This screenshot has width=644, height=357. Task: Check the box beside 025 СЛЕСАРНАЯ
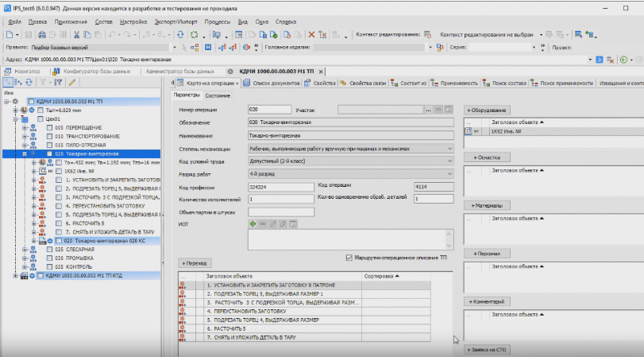pyautogui.click(x=50, y=249)
